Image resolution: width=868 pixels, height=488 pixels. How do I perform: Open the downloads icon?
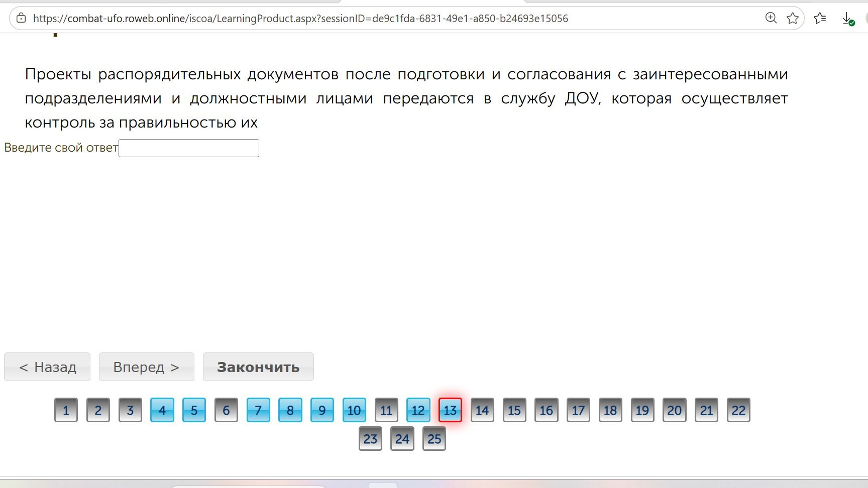point(848,19)
